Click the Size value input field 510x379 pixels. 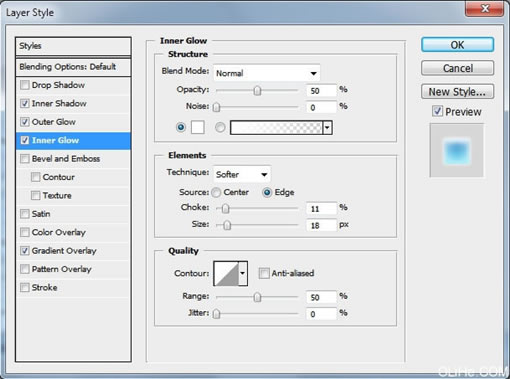(x=321, y=225)
